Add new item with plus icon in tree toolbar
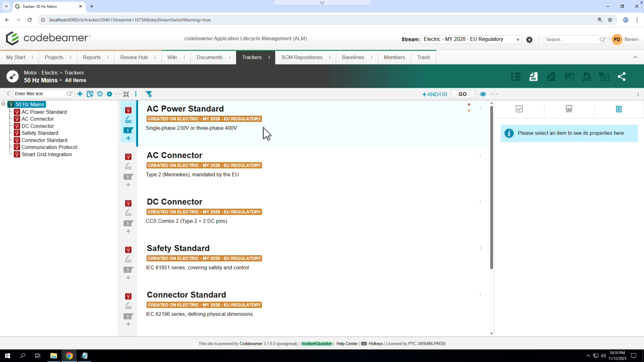The height and width of the screenshot is (362, 644). coord(80,94)
